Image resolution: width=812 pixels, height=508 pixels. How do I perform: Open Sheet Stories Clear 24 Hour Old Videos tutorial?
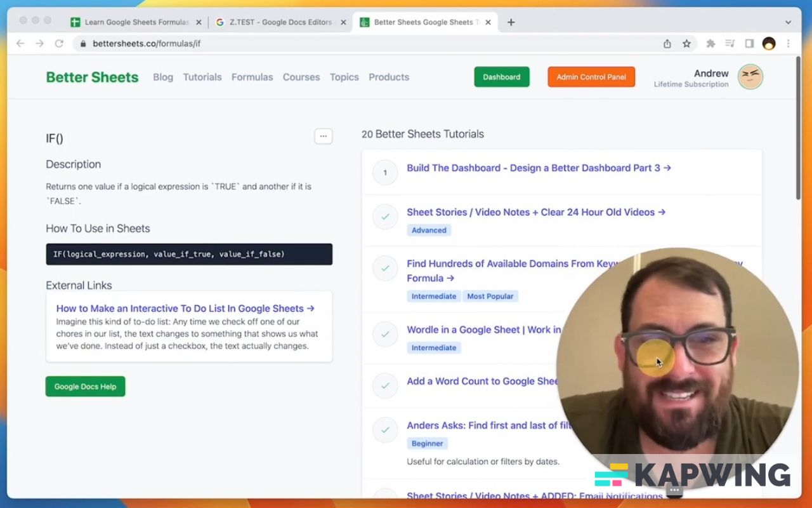pos(536,212)
